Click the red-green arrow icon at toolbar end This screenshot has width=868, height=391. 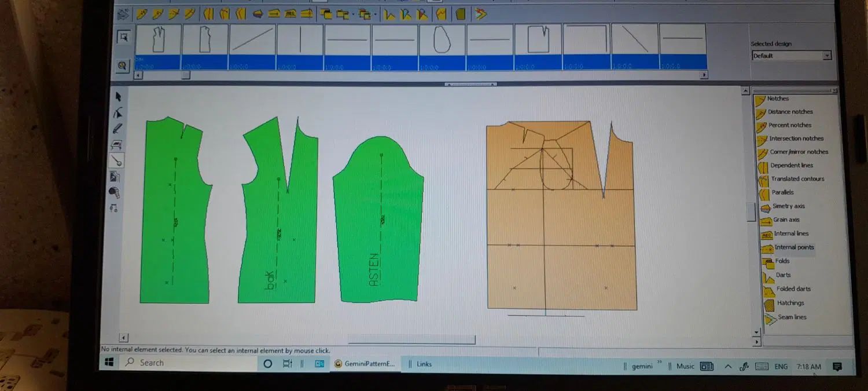pos(480,14)
